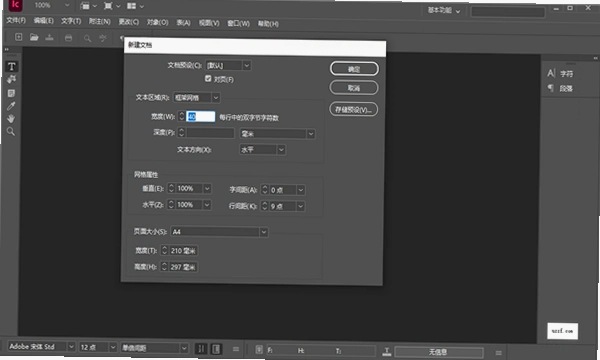Open the 字间距 character spacing dropdown
This screenshot has height=360, width=600.
301,190
